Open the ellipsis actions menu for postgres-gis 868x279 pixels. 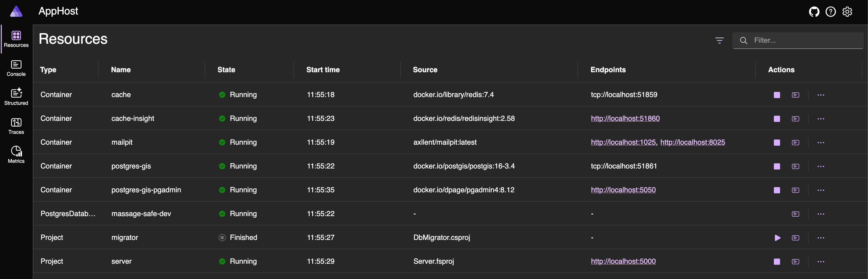(x=821, y=166)
